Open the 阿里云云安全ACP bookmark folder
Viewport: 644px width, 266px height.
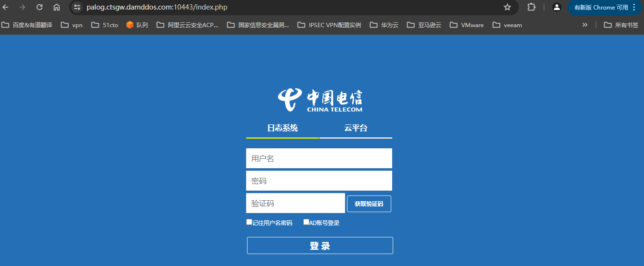click(188, 25)
